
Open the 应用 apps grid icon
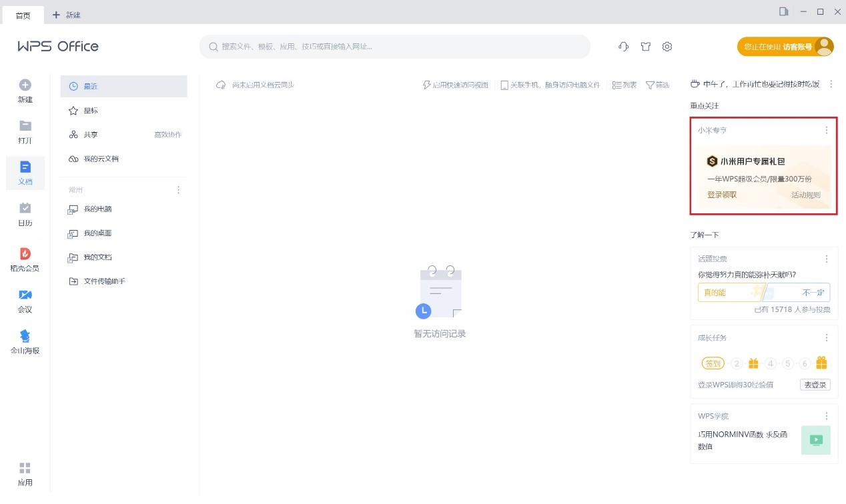tap(25, 468)
